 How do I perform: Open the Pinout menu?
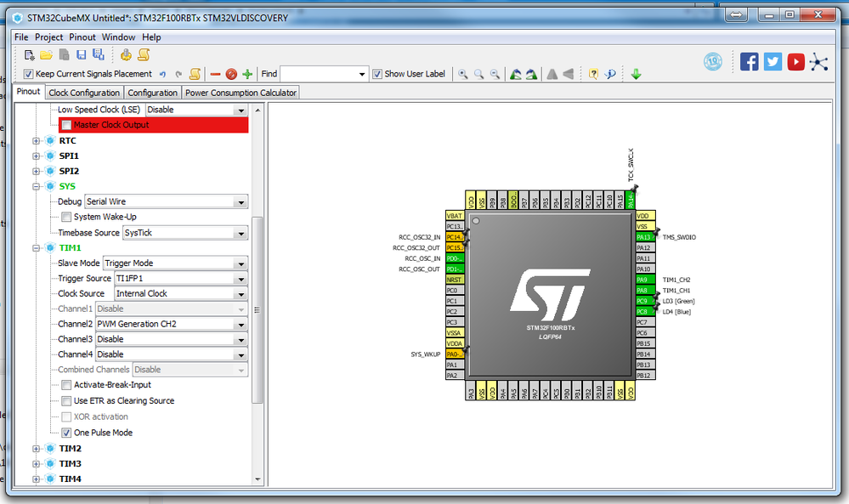(x=82, y=37)
